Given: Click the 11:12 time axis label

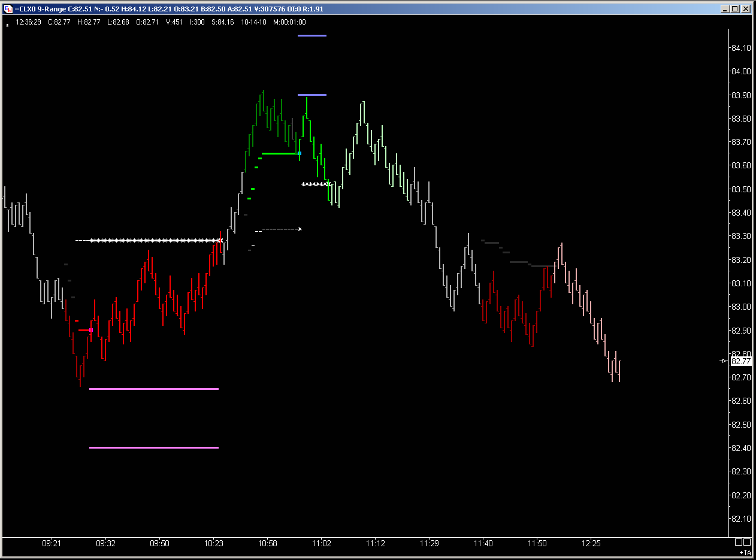Looking at the screenshot, I should (376, 544).
